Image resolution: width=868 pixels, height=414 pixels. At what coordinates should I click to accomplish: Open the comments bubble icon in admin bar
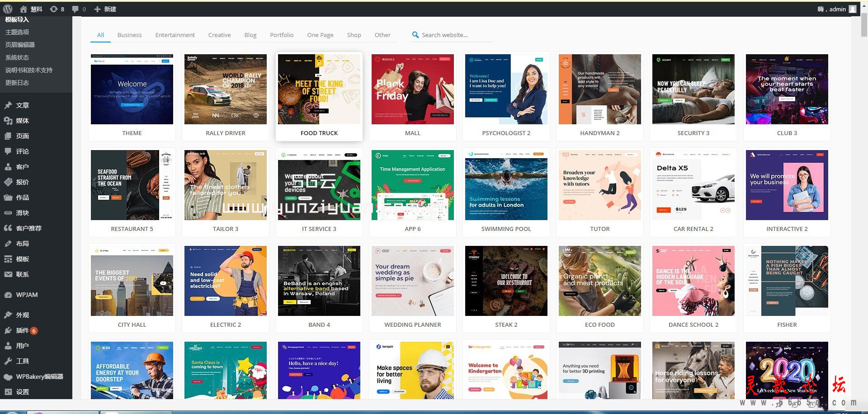(x=75, y=9)
